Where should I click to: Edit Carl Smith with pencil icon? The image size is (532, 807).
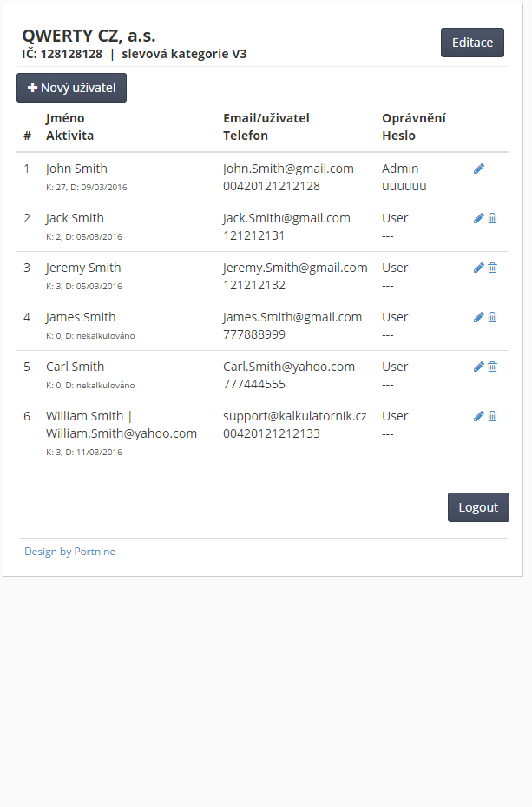point(478,367)
